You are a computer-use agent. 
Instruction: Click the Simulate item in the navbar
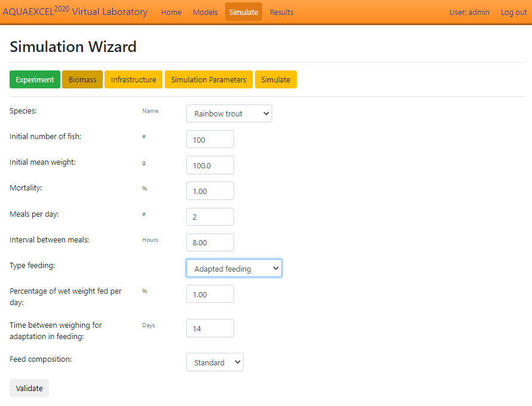coord(244,12)
